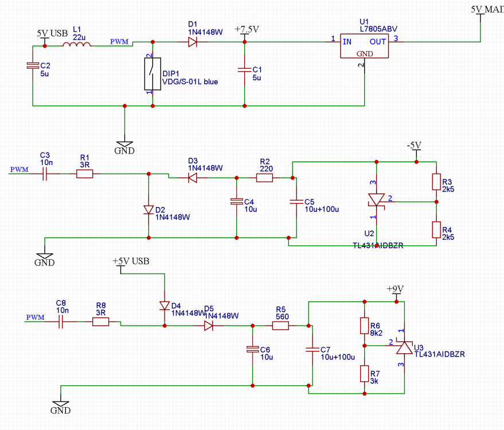Select the R6 8k2 resistor symbol
The width and height of the screenshot is (504, 430).
tap(365, 326)
